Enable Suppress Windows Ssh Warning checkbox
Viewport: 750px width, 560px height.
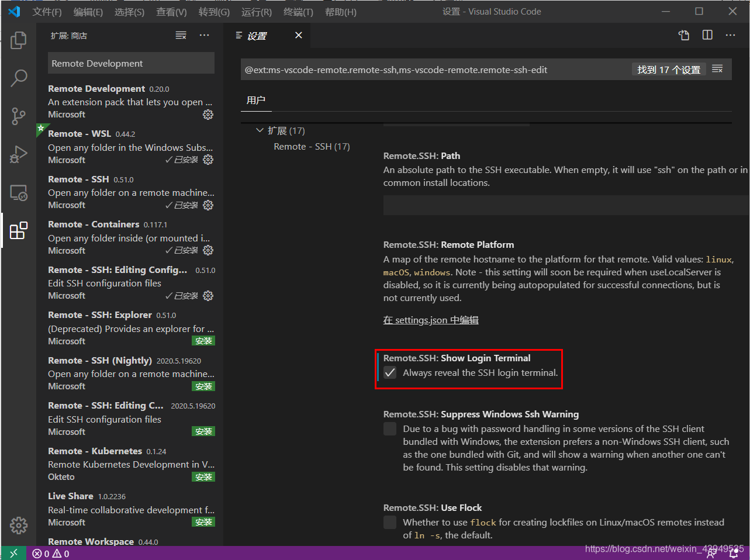(390, 428)
